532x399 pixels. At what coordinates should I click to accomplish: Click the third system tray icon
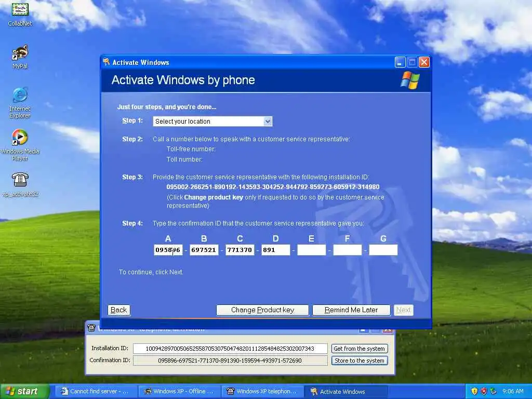(x=494, y=392)
